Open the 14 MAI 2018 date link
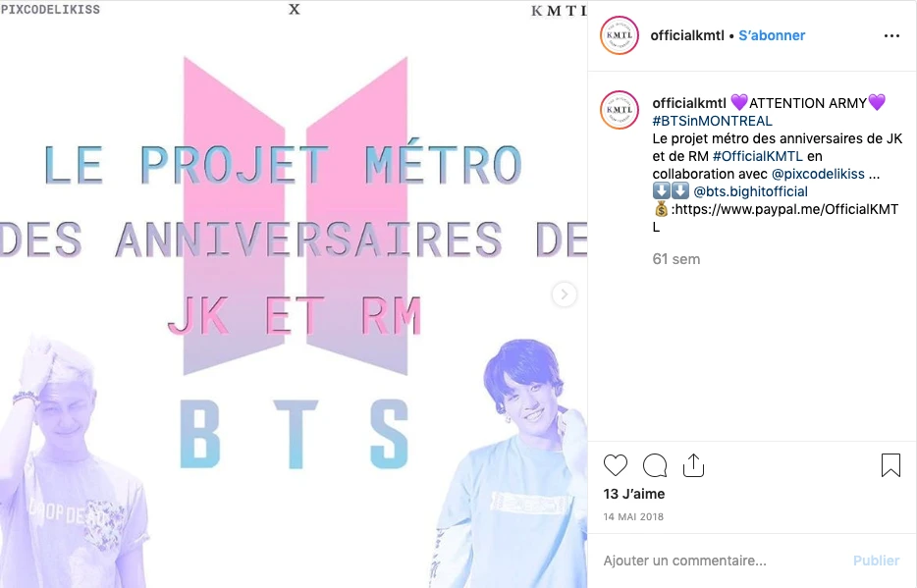 pos(633,516)
